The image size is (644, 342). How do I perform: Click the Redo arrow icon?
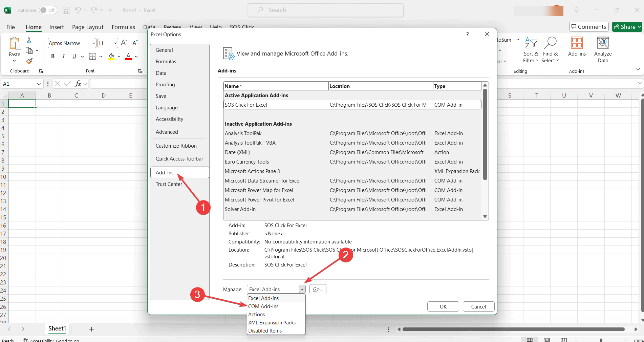pos(94,10)
